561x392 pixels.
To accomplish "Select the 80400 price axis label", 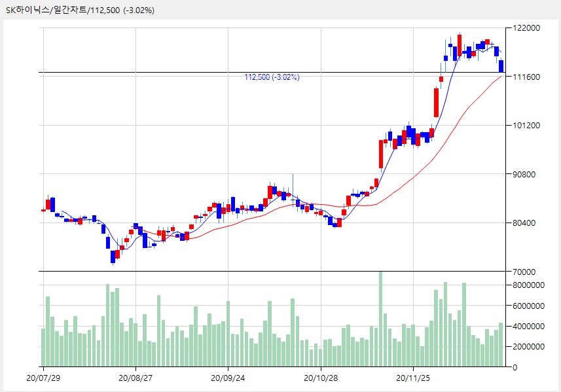I will [x=524, y=223].
